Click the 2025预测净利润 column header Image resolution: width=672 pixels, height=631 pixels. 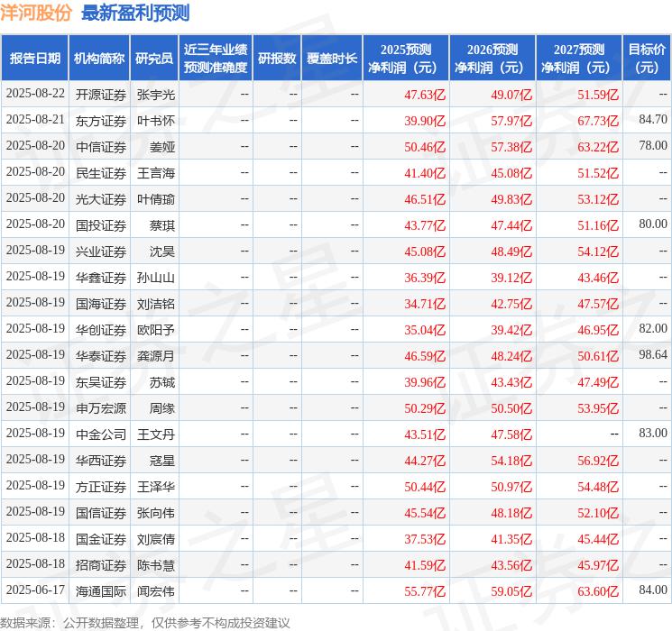click(x=406, y=59)
